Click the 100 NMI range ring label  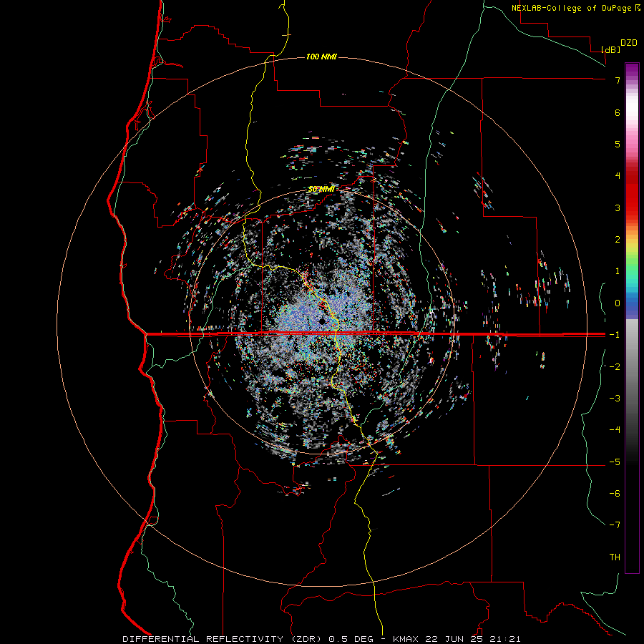click(321, 57)
